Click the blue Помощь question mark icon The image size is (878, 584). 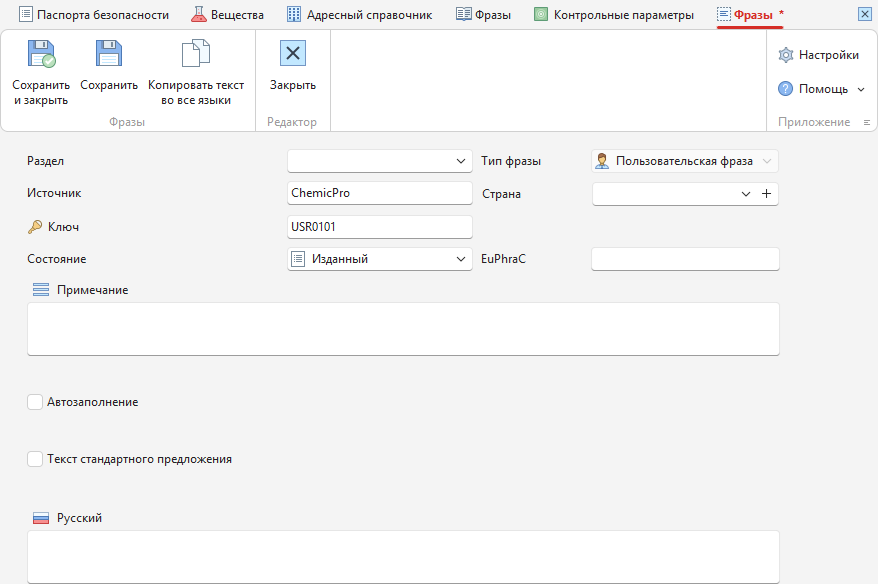(786, 88)
